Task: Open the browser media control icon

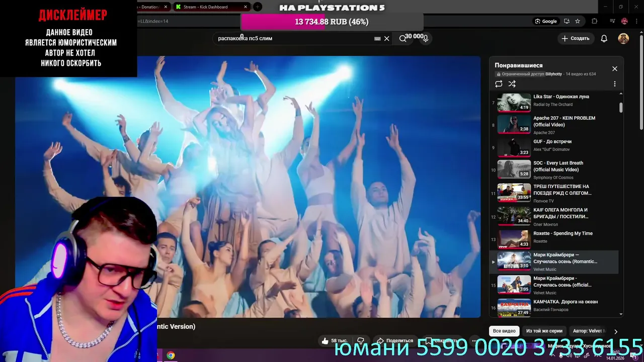Action: click(x=612, y=21)
